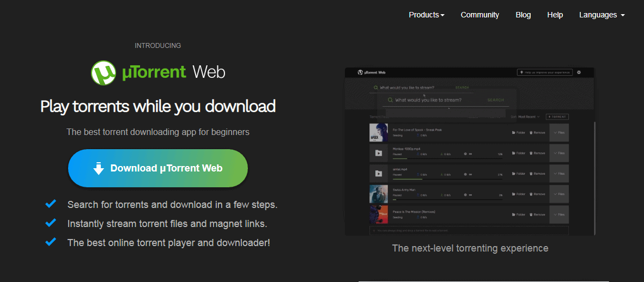Expand the Languages dropdown
This screenshot has width=644, height=282.
602,15
